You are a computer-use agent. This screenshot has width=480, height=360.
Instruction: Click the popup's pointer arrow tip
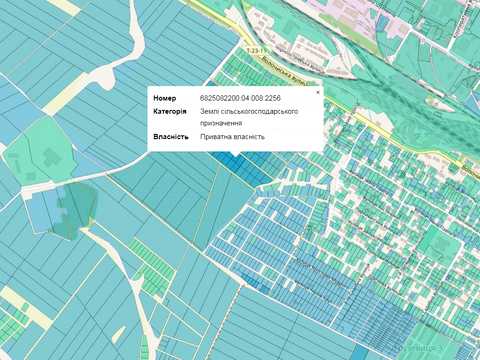click(236, 155)
